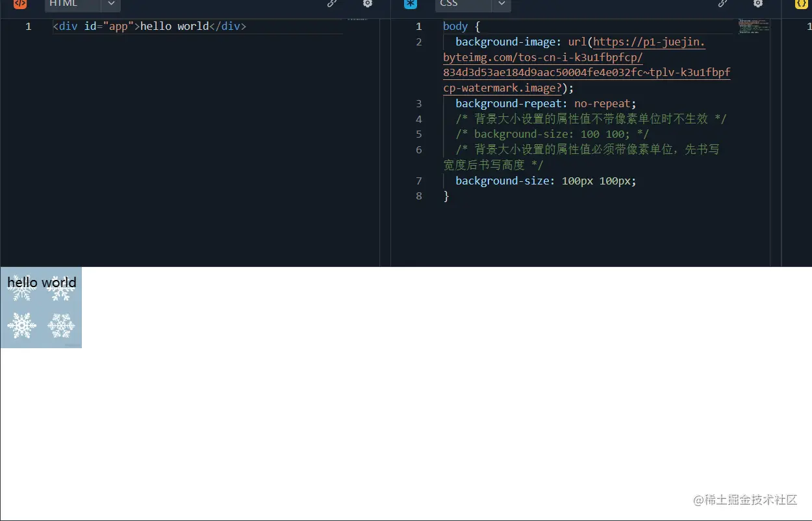Open the background-image URL link in CSS
812x521 pixels.
pos(587,65)
